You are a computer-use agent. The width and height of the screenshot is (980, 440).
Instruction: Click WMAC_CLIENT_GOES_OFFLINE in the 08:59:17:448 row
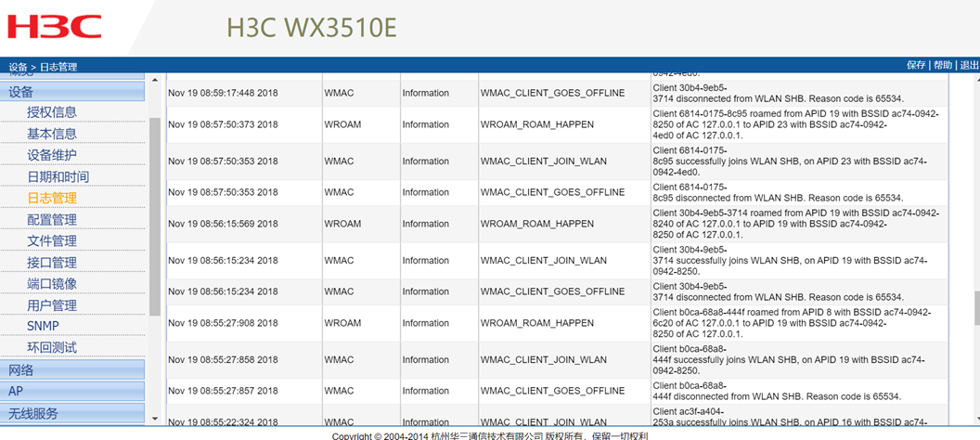pyautogui.click(x=552, y=93)
